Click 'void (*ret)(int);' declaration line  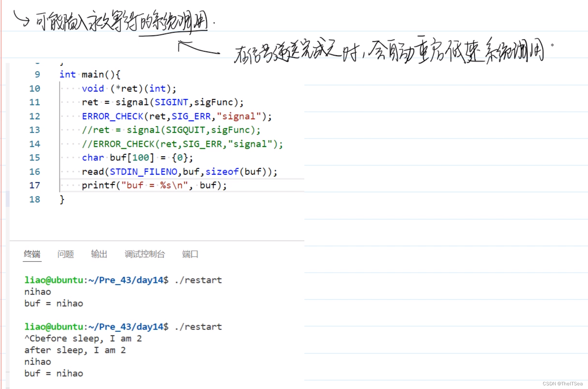pyautogui.click(x=129, y=89)
